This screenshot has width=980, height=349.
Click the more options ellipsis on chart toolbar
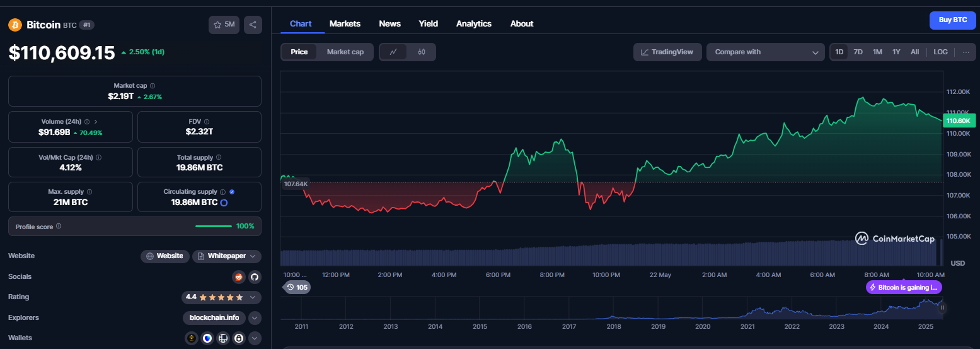(966, 52)
